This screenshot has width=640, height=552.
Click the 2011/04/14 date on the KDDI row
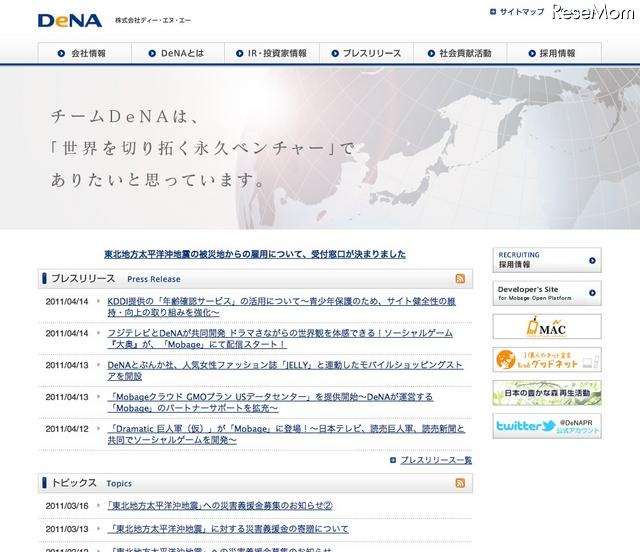coord(67,302)
